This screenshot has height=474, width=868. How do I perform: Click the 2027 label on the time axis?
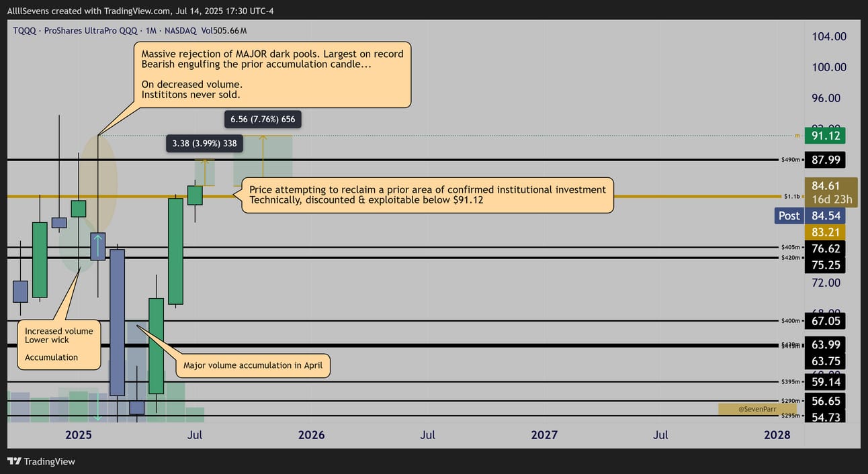pos(544,435)
